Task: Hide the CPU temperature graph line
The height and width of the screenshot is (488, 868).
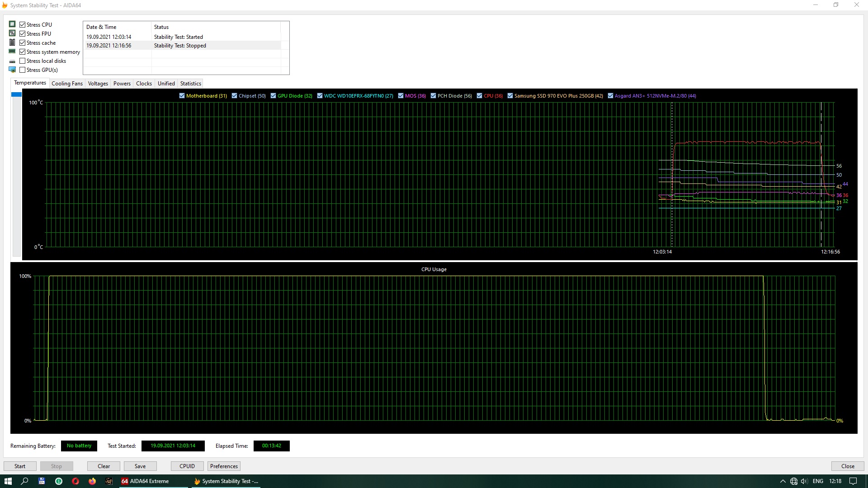Action: point(479,96)
